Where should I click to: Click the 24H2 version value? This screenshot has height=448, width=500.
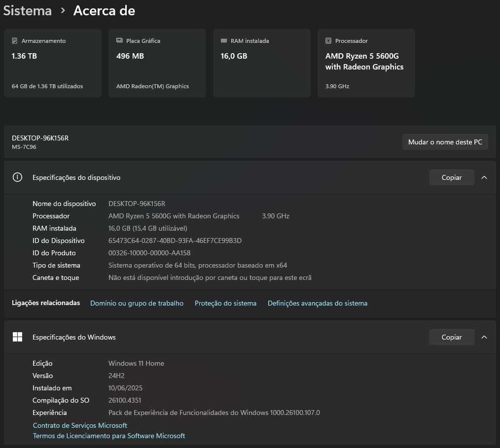[116, 376]
